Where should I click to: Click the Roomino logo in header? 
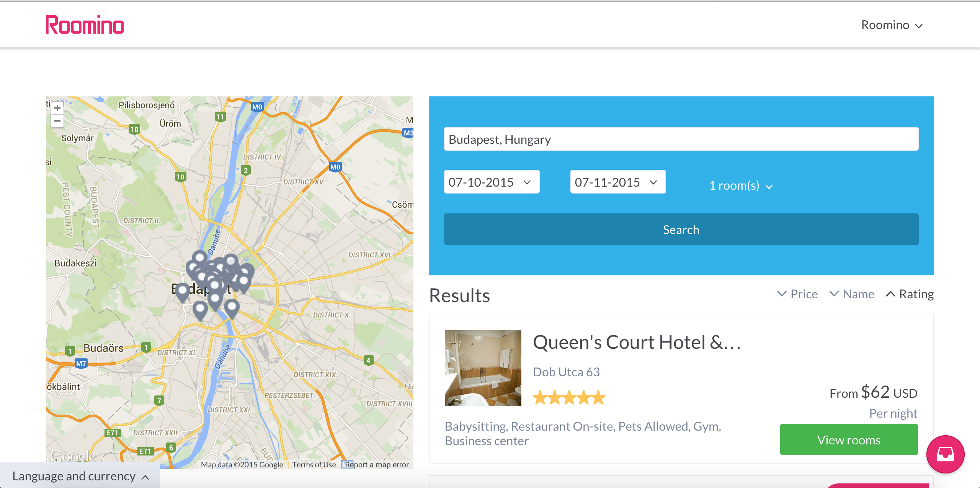click(x=85, y=25)
